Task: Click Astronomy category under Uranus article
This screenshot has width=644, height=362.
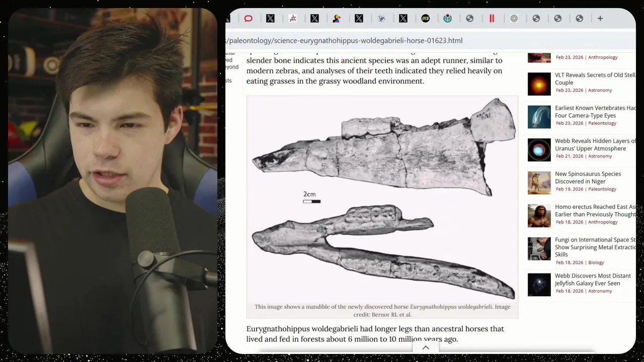Action: click(x=600, y=156)
